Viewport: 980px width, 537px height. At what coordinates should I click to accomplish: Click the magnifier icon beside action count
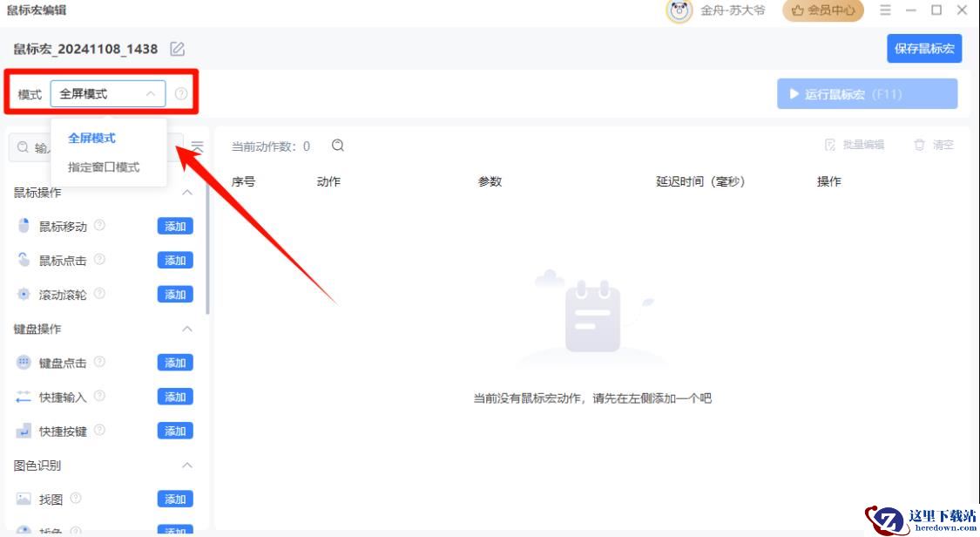tap(338, 146)
